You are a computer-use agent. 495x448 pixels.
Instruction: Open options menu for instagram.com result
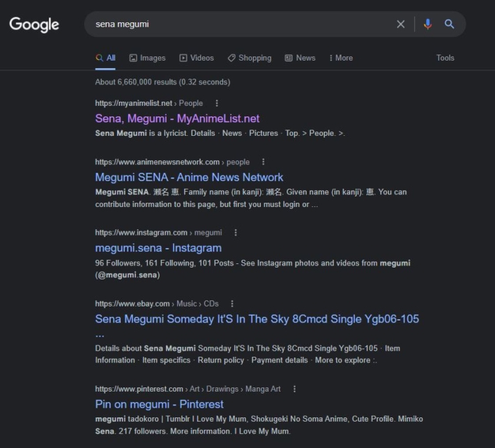(x=236, y=233)
